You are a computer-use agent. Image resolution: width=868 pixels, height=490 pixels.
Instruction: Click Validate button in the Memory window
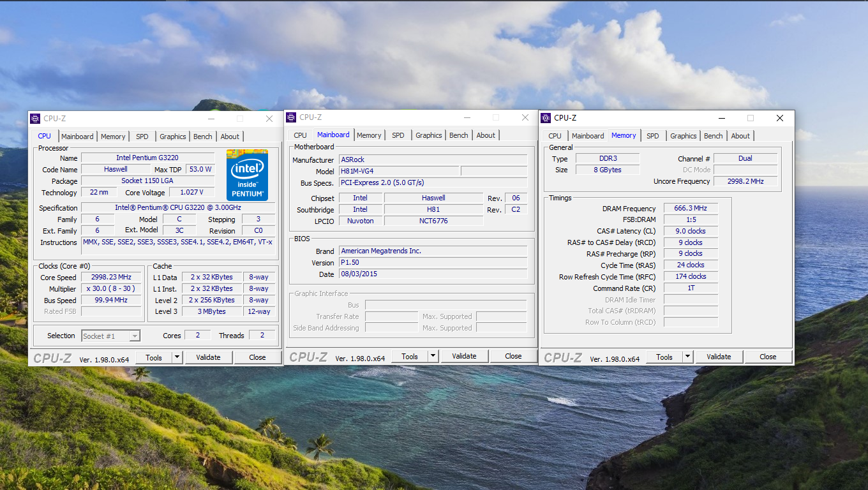coord(719,357)
